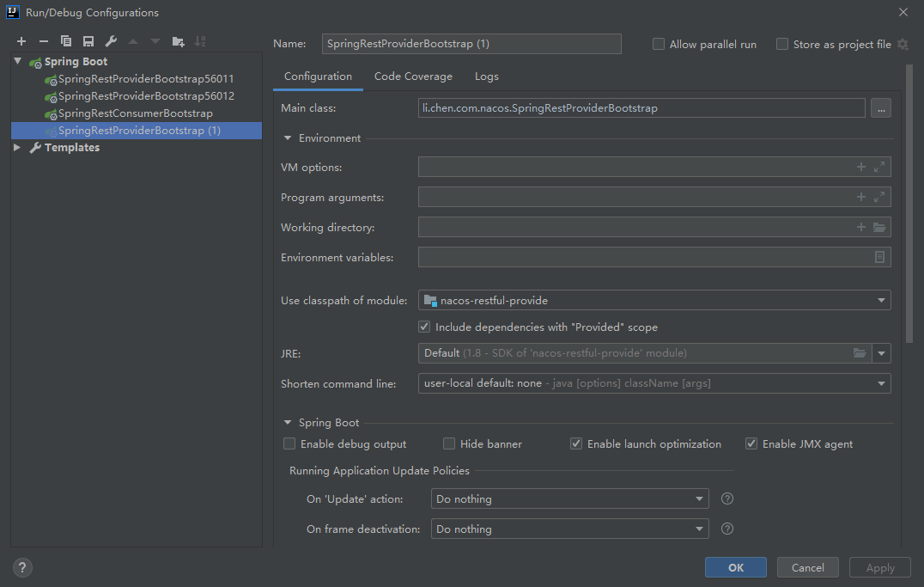Open On 'Update' action dropdown
Image resolution: width=924 pixels, height=587 pixels.
pyautogui.click(x=570, y=499)
